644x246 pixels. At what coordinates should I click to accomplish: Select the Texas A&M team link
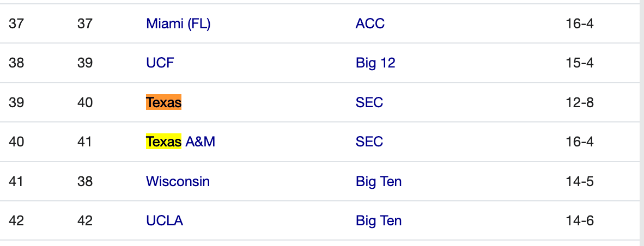click(x=180, y=142)
